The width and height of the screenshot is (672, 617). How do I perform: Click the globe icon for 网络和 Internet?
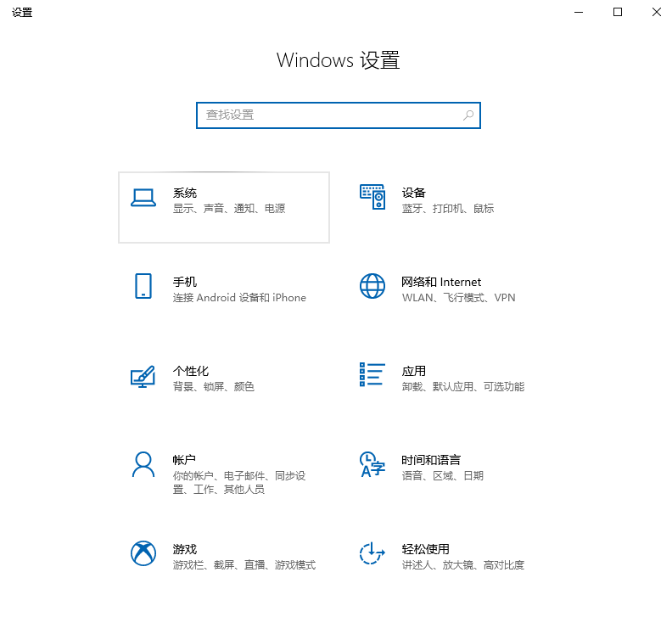click(x=372, y=286)
